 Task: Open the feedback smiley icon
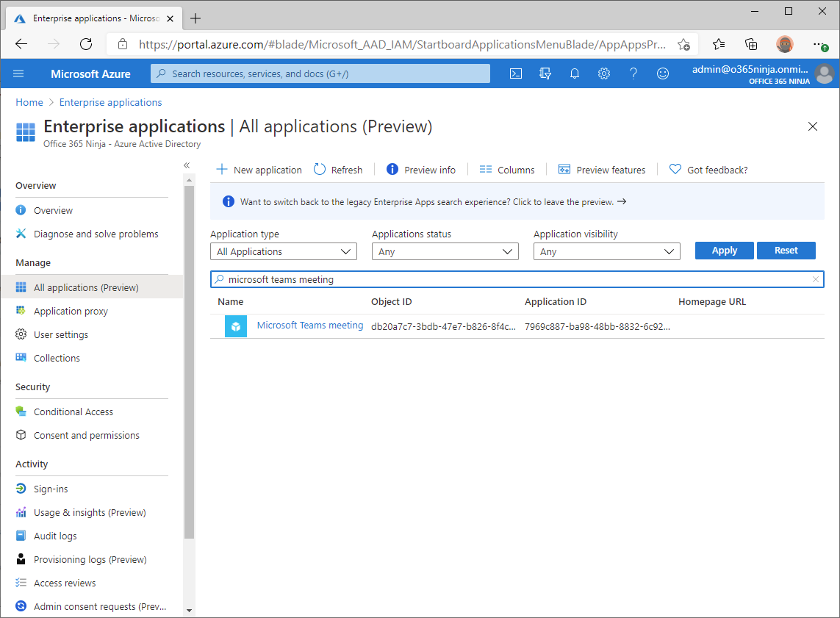pyautogui.click(x=663, y=73)
